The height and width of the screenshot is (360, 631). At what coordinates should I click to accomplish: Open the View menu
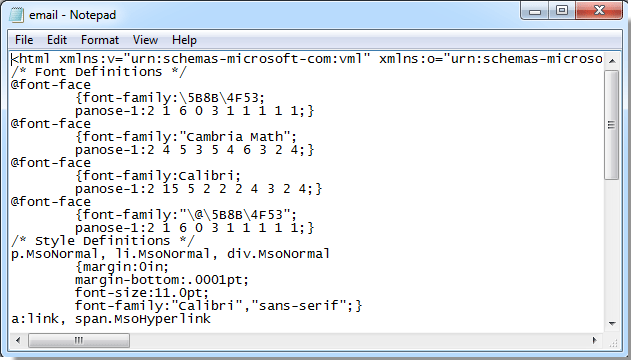tap(145, 40)
